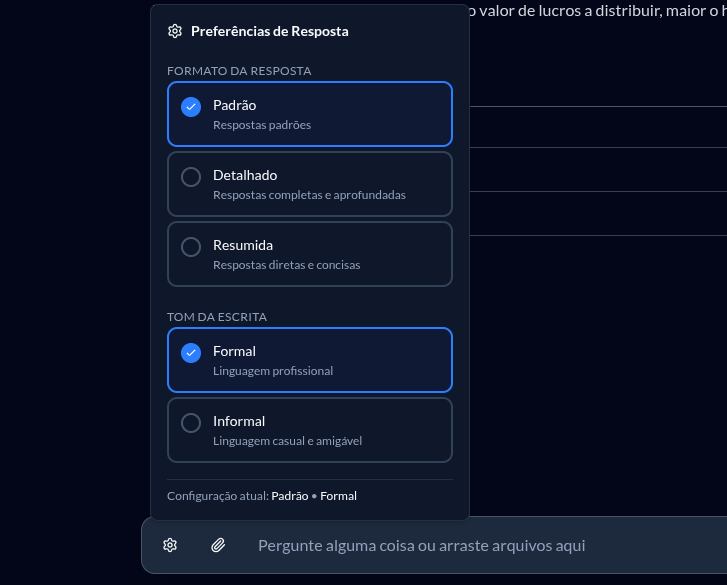Click the gear icon beside Preferências de Resposta
727x585 pixels.
coord(175,31)
